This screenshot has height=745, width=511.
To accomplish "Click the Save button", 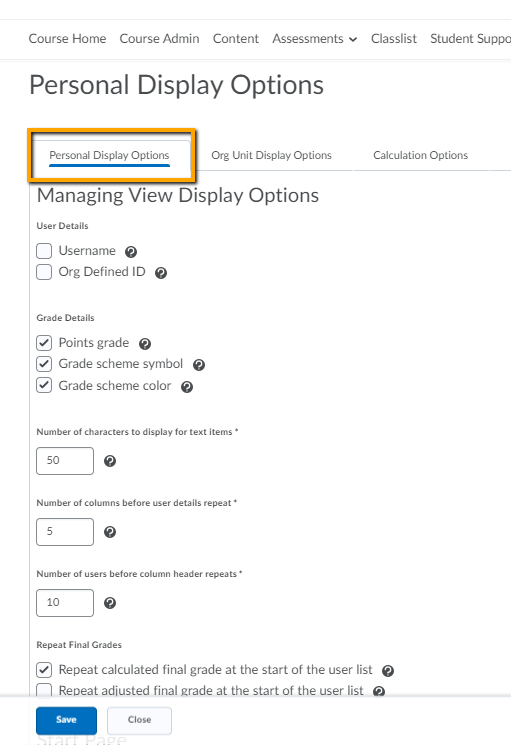I will [x=66, y=720].
